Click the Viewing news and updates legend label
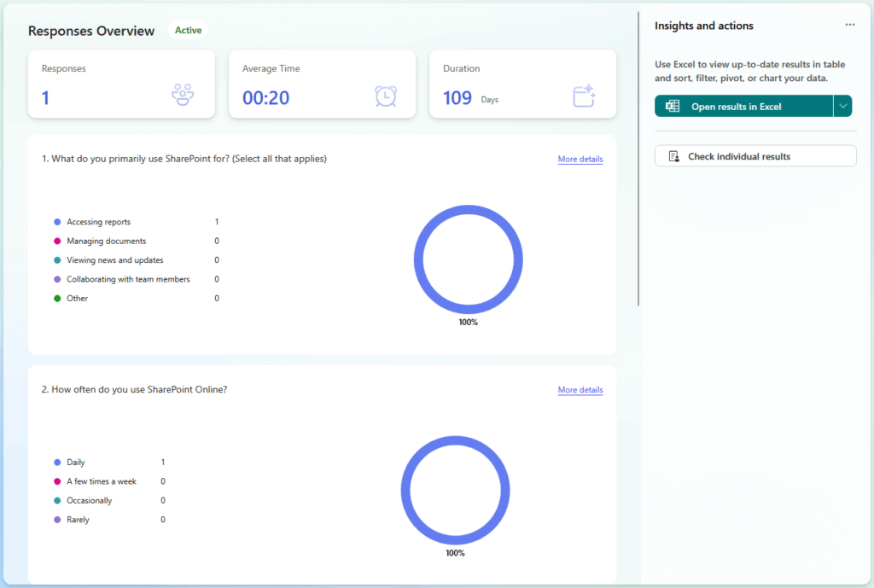 (115, 260)
